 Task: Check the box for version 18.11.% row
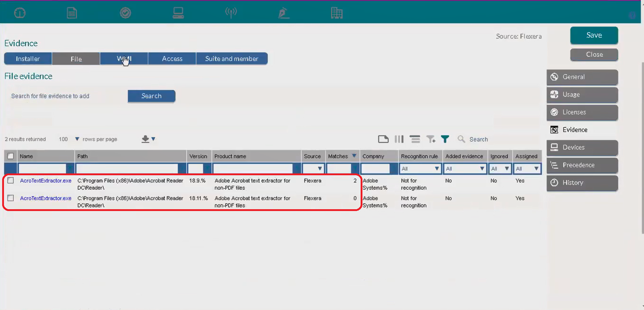(10, 198)
